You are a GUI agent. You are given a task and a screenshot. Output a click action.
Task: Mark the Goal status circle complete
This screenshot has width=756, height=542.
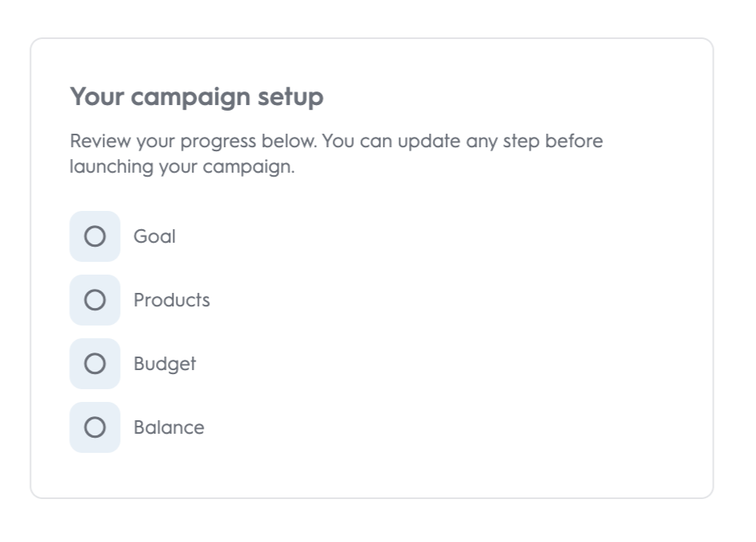(x=95, y=236)
